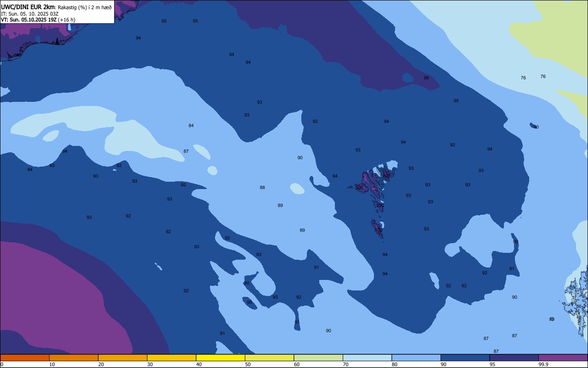Click the "IT: Sun. 05. 10. 2025 03Z" line
The image size is (588, 368).
pyautogui.click(x=29, y=13)
